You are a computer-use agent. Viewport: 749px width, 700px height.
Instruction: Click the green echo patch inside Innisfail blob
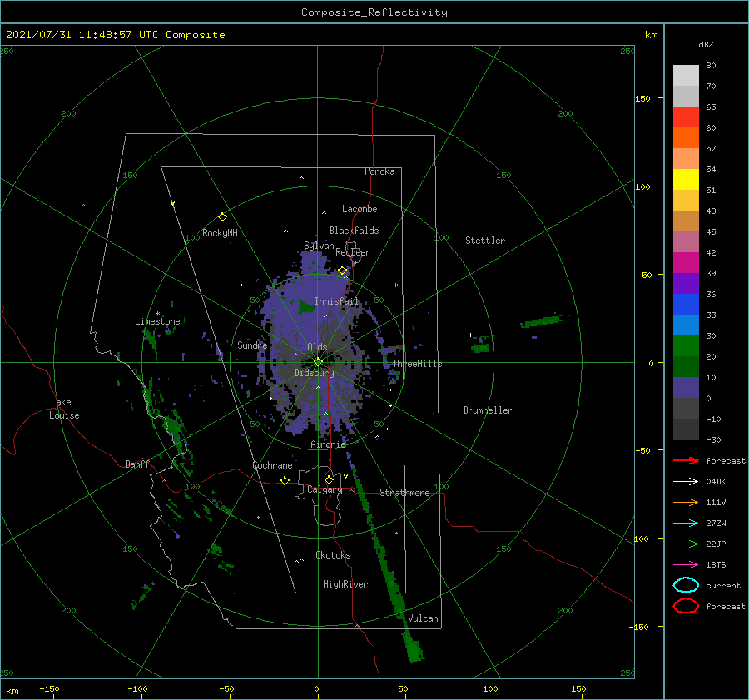(x=306, y=307)
